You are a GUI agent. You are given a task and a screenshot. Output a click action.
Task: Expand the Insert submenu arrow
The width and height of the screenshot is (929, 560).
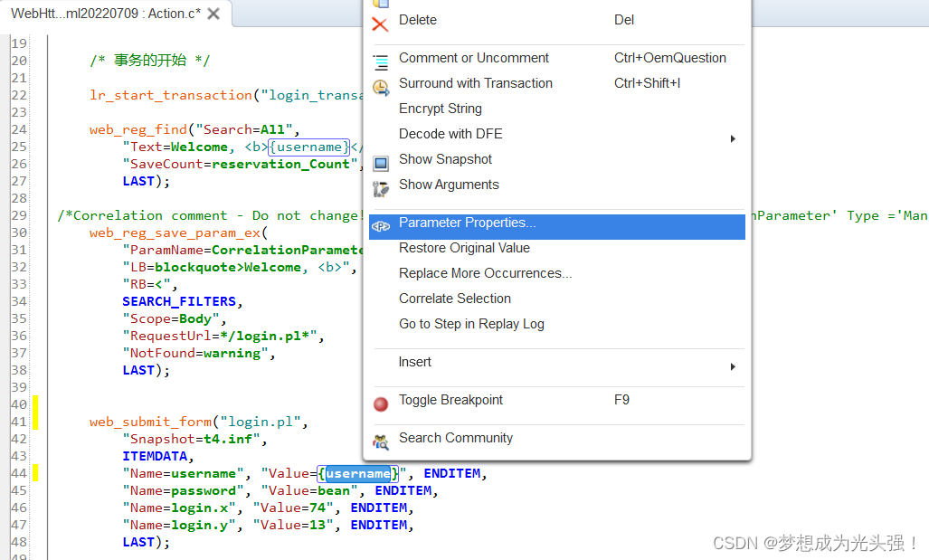(733, 366)
